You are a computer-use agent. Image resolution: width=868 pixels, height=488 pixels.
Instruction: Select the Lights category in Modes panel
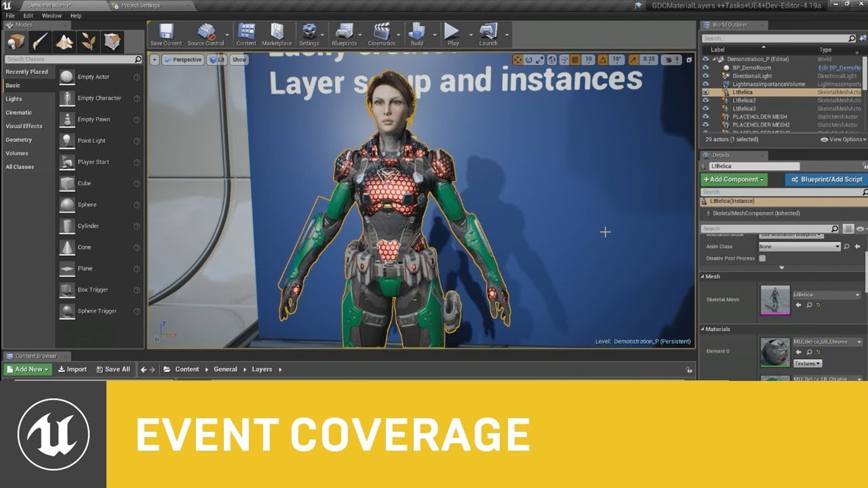(14, 99)
